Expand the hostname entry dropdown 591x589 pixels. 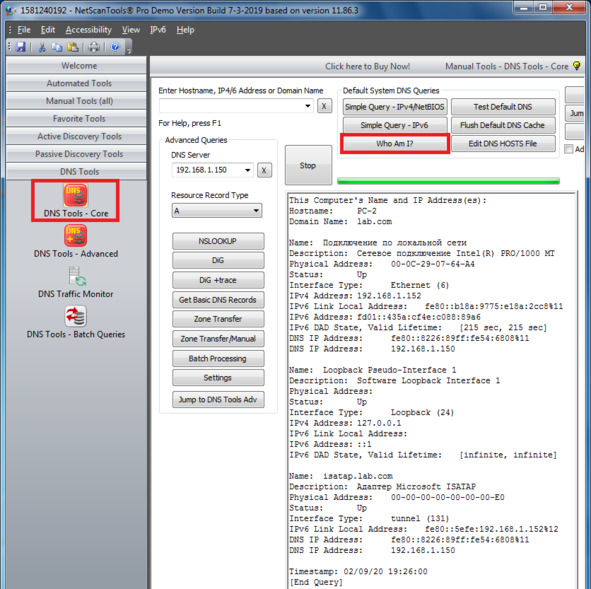click(x=308, y=106)
